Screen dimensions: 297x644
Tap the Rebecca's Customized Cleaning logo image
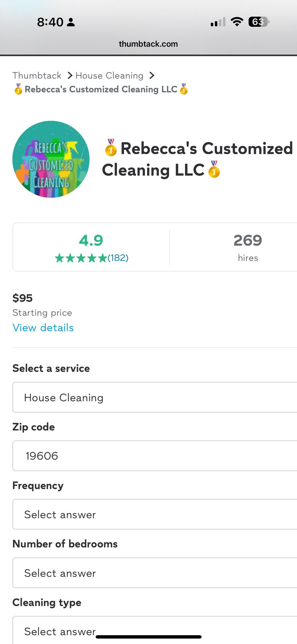click(x=51, y=159)
